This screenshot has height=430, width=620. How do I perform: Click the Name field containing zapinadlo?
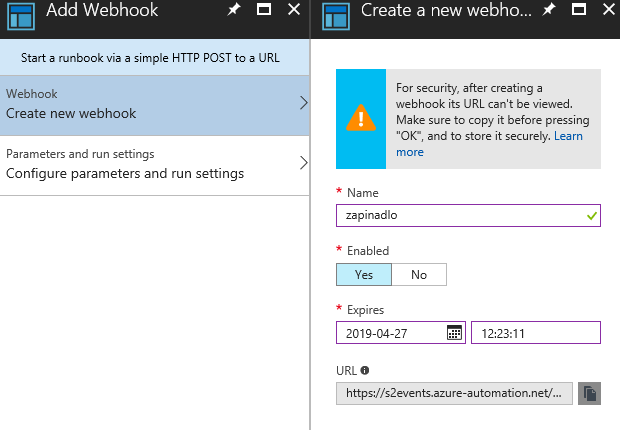pos(468,216)
